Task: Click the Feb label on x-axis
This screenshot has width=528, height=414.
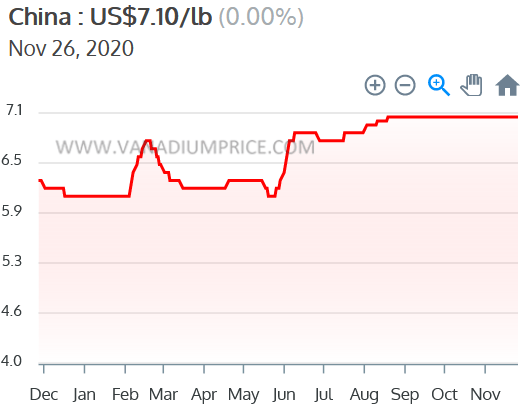Action: (x=125, y=394)
